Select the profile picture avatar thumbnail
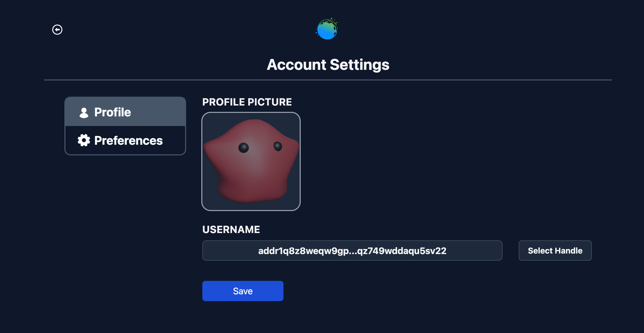Viewport: 644px width, 333px height. [x=251, y=161]
